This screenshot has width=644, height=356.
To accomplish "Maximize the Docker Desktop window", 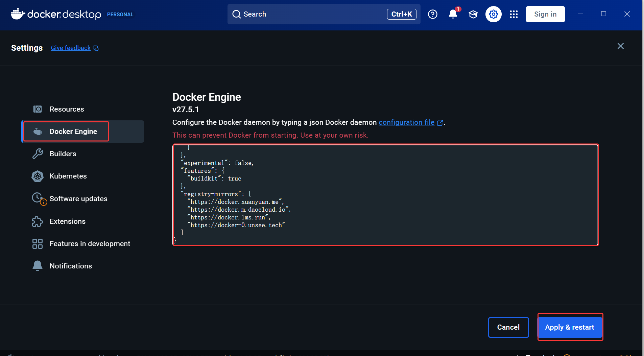I will [x=603, y=14].
